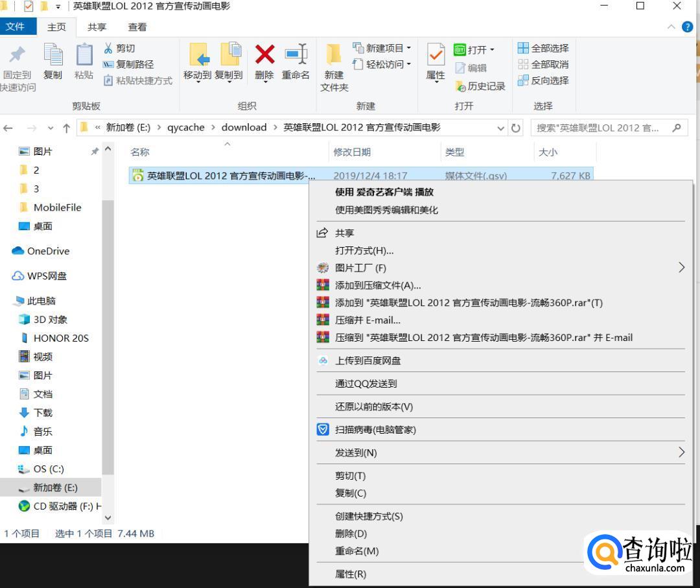Screen dimensions: 700x588
Task: Open OS (C:) drive in sidebar
Action: tap(41, 469)
